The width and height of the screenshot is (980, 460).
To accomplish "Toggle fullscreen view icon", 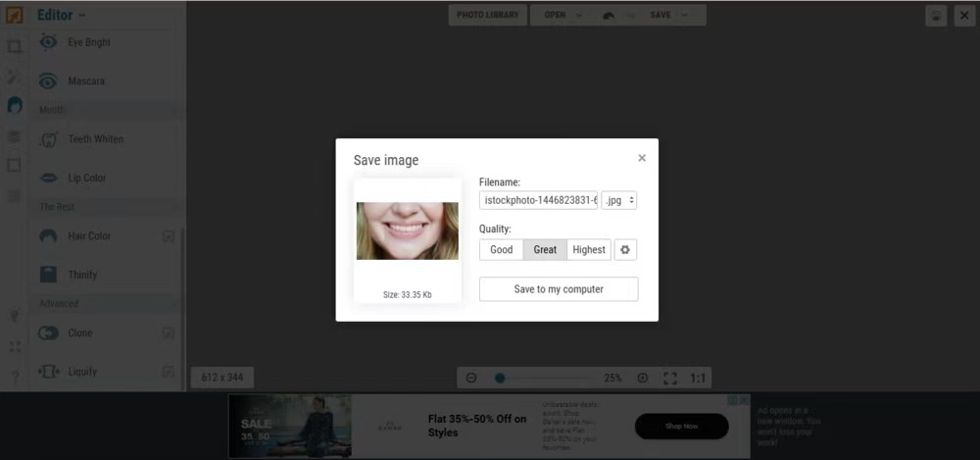I will tap(670, 378).
